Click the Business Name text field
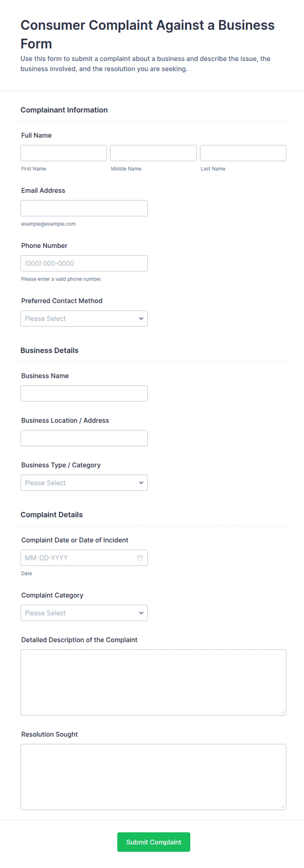 point(84,393)
